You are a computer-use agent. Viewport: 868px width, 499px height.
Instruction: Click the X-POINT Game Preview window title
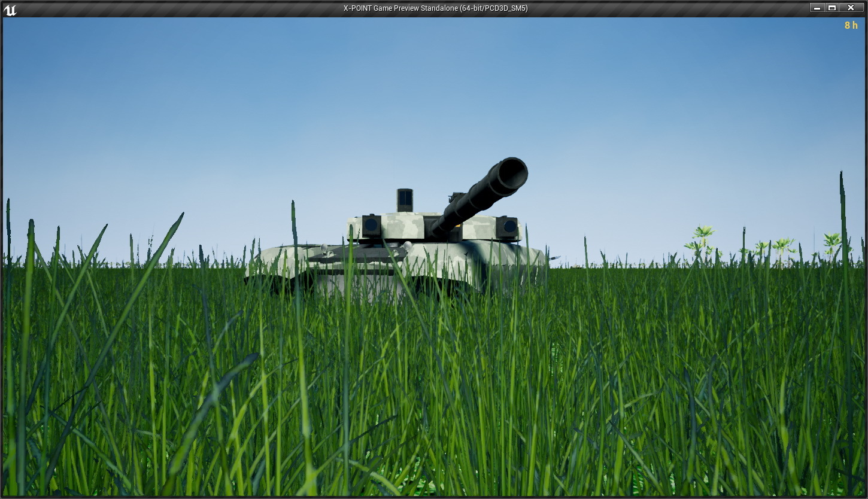click(435, 8)
